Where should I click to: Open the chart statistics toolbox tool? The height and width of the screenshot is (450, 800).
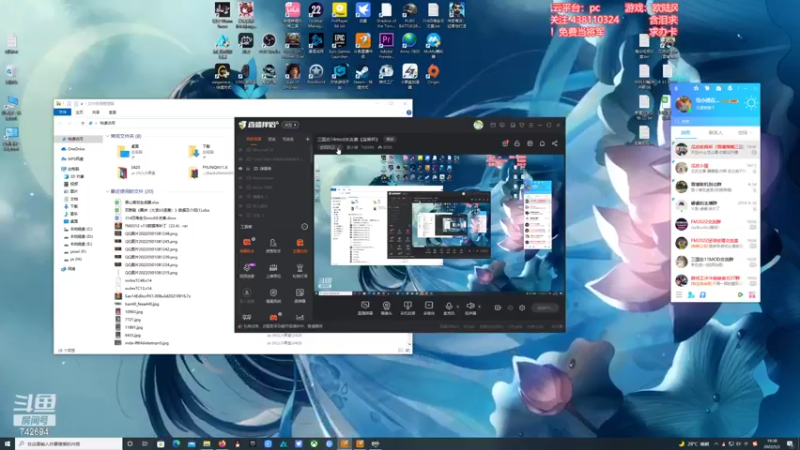(x=299, y=317)
